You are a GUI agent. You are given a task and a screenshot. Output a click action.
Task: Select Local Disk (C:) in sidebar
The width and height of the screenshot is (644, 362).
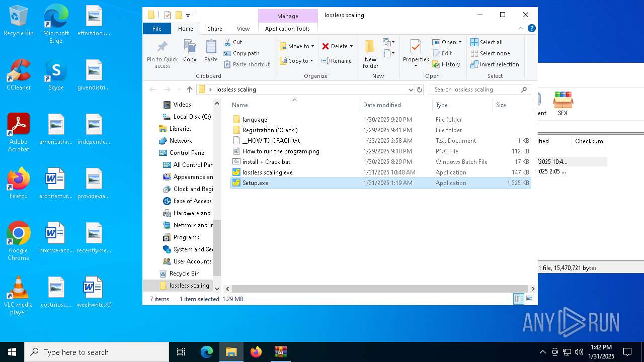point(186,117)
